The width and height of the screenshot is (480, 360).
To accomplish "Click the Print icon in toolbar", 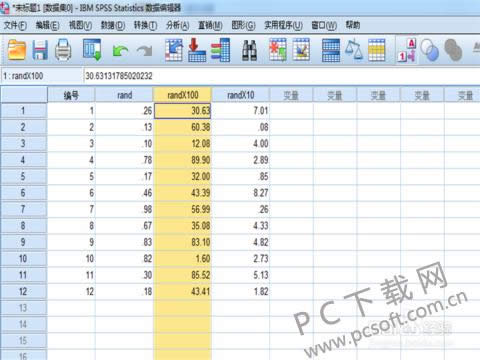I will point(63,50).
